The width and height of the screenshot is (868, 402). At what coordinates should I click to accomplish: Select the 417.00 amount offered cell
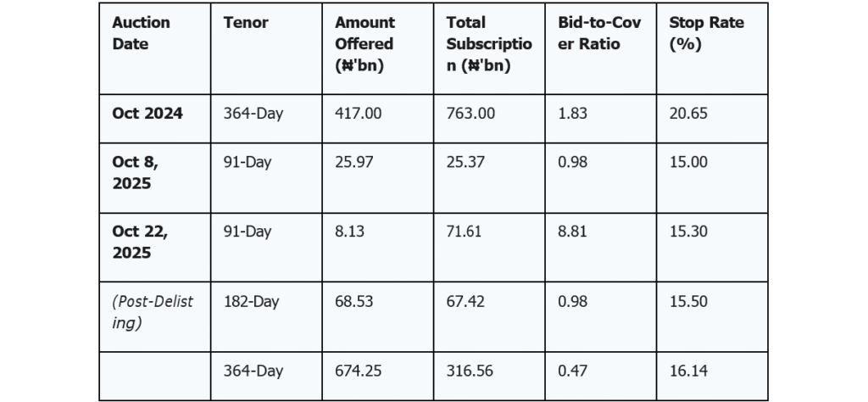click(x=359, y=113)
